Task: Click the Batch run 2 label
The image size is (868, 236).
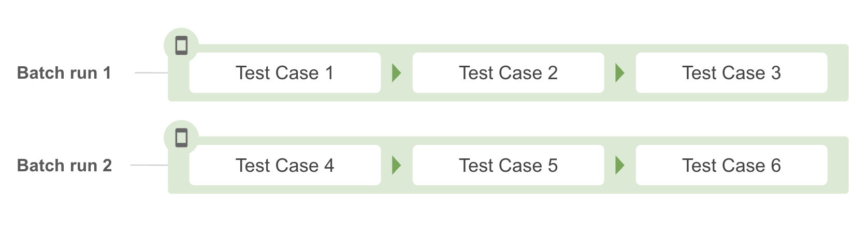Action: click(x=64, y=166)
